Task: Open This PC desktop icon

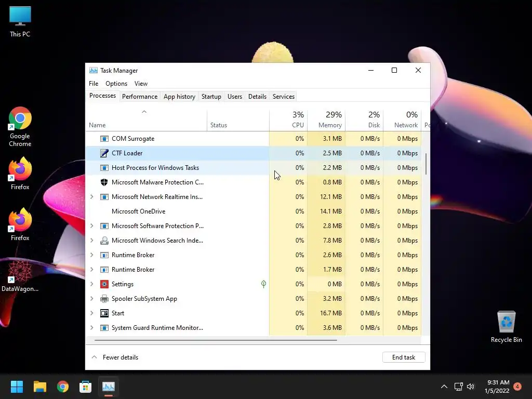Action: pos(20,21)
